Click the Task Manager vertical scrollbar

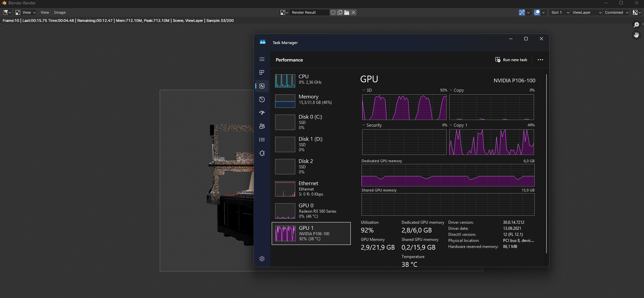546,161
